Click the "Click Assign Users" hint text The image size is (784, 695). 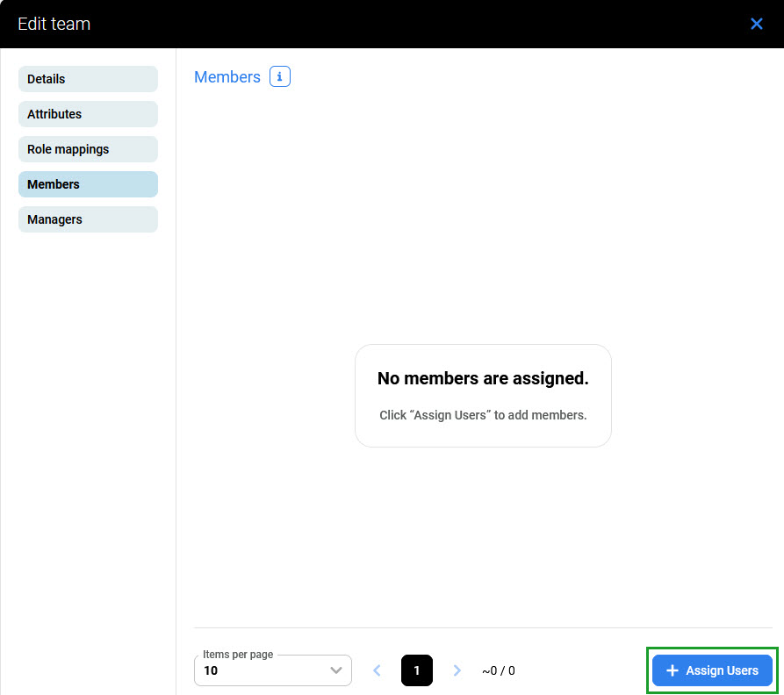click(483, 415)
